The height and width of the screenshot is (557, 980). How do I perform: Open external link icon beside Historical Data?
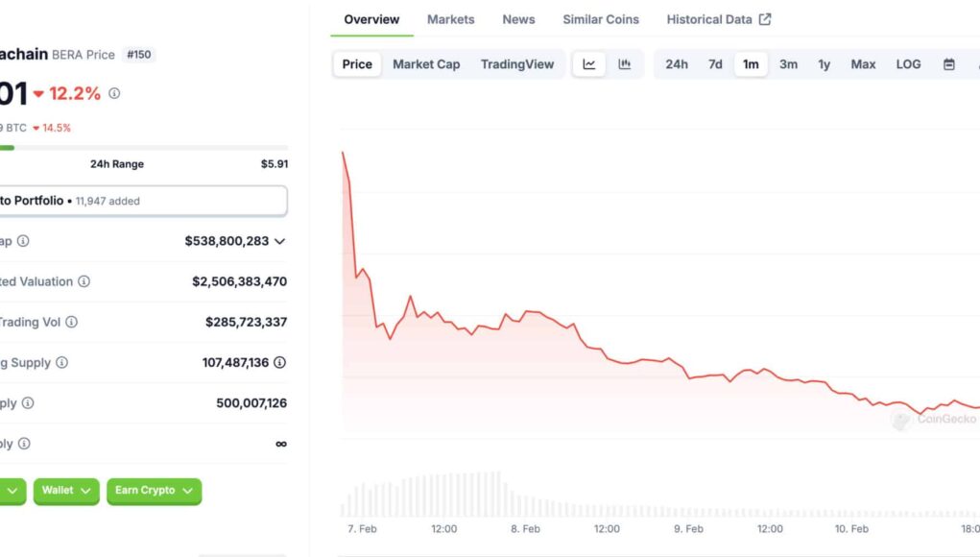(x=765, y=19)
